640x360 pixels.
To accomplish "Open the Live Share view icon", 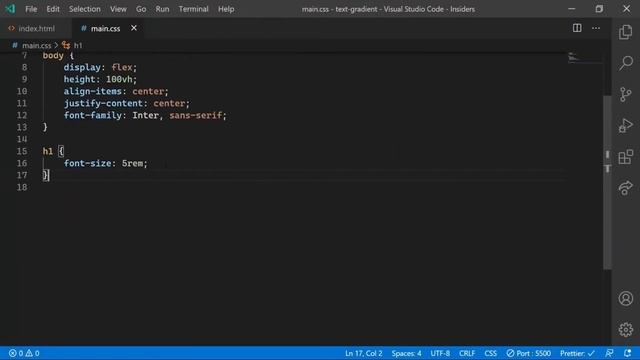I will 625,188.
